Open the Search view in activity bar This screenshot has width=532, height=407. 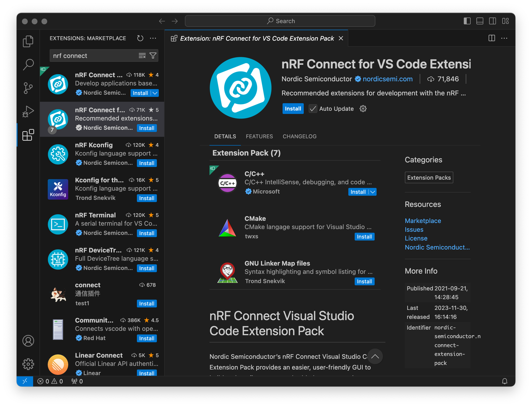tap(28, 65)
